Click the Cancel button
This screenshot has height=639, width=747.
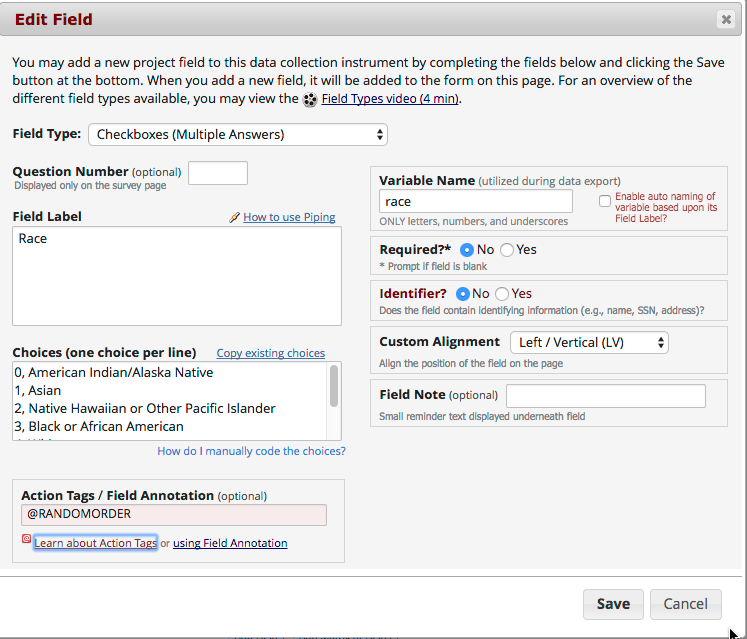point(686,604)
